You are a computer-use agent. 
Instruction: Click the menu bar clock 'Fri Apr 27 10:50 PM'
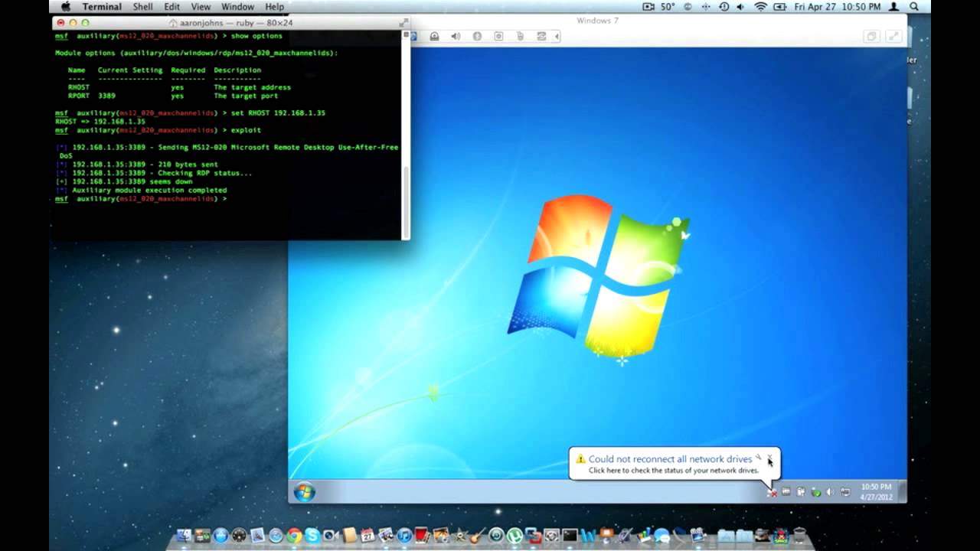(838, 6)
